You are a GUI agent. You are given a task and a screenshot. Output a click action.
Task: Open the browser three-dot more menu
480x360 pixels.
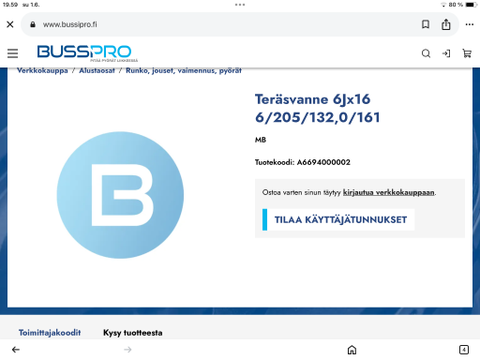[x=469, y=24]
